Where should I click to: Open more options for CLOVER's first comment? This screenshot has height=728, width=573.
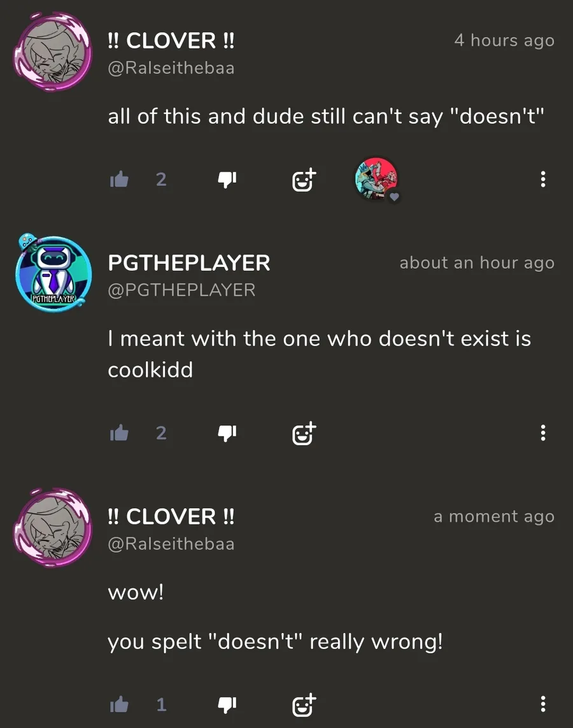pyautogui.click(x=543, y=179)
